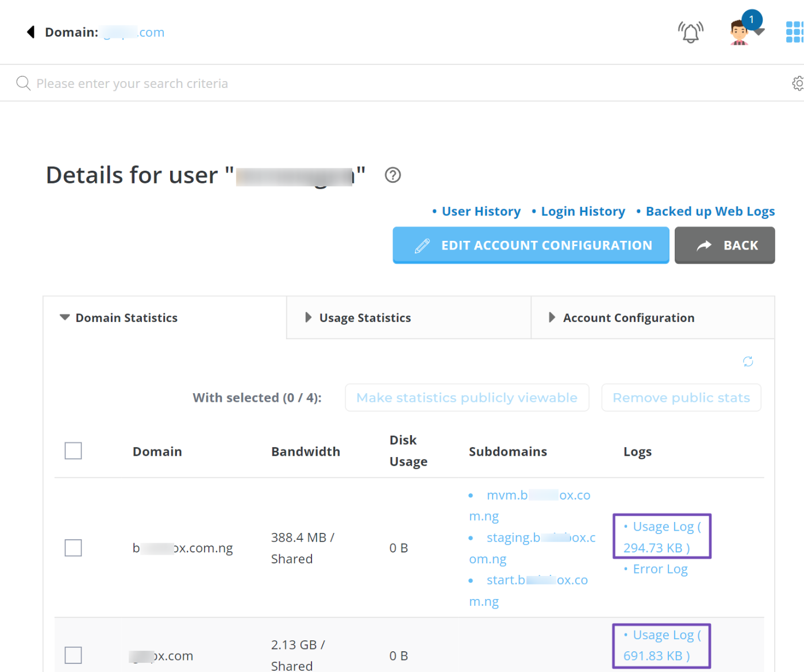
Task: Expand the Account Configuration section
Action: tap(628, 318)
